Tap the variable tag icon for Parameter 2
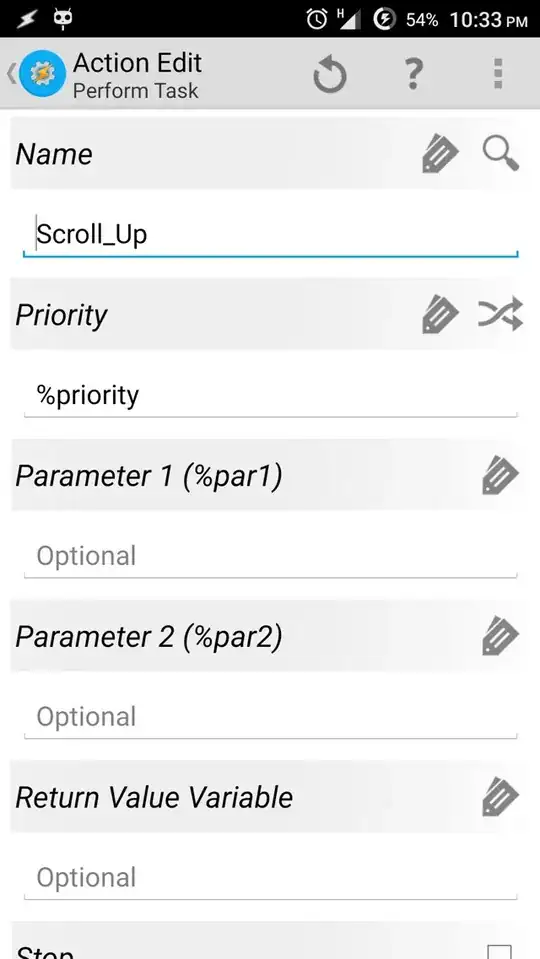This screenshot has height=959, width=540. 500,636
